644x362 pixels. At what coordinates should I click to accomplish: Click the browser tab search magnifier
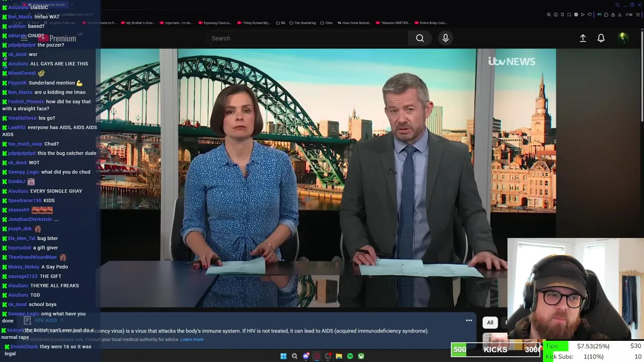coord(617,5)
